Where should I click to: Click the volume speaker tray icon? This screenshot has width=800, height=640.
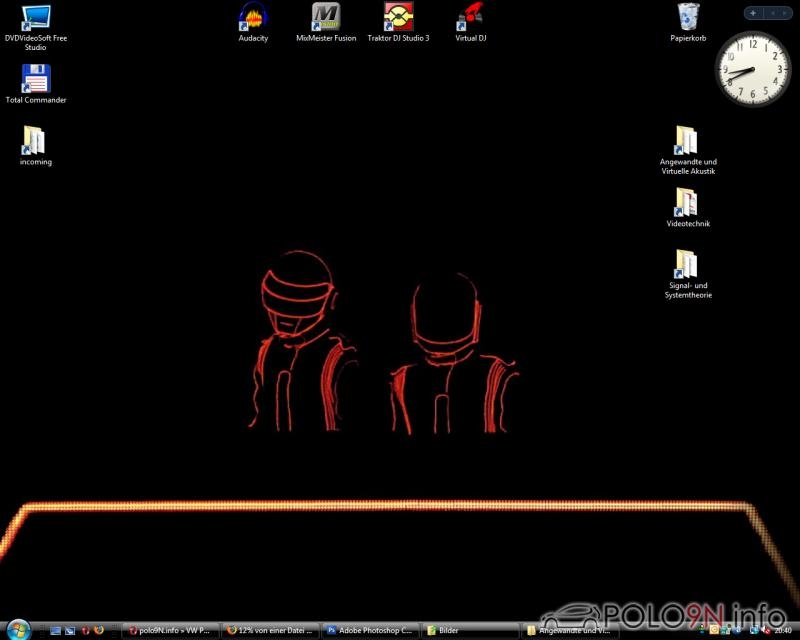(764, 631)
